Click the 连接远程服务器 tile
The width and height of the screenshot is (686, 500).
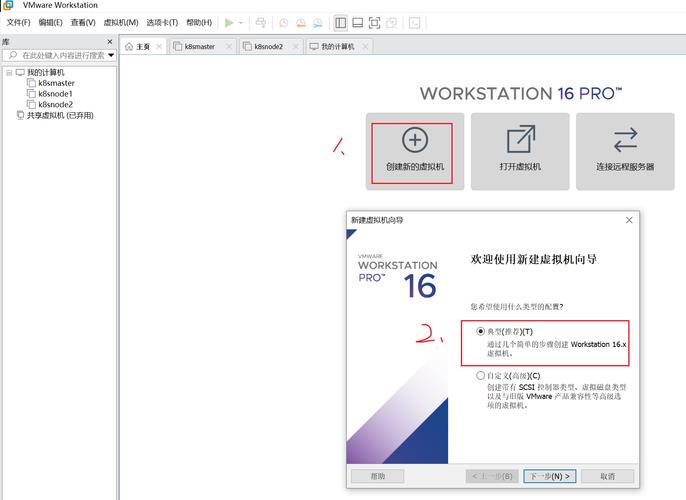(x=625, y=151)
